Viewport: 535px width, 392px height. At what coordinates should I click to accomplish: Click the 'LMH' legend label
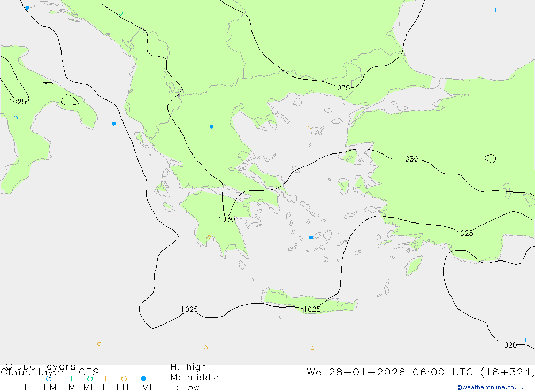[146, 388]
